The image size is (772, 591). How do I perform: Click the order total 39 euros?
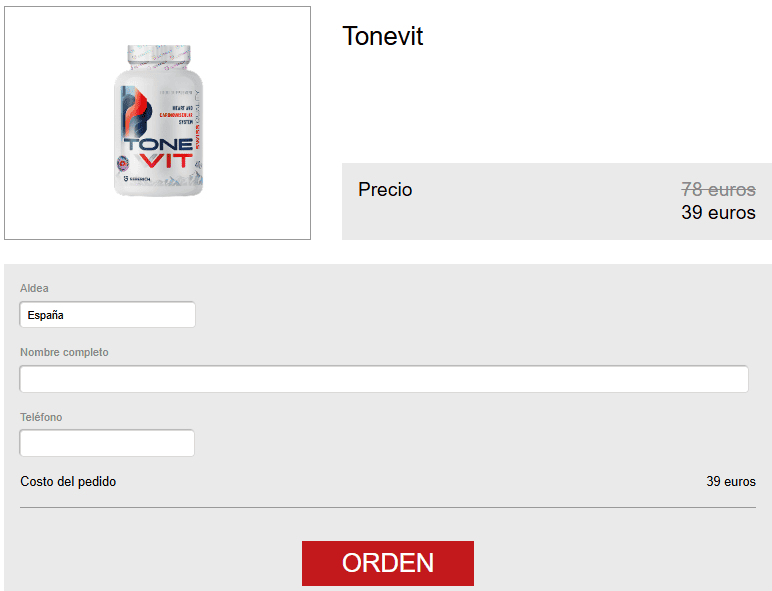click(x=731, y=481)
